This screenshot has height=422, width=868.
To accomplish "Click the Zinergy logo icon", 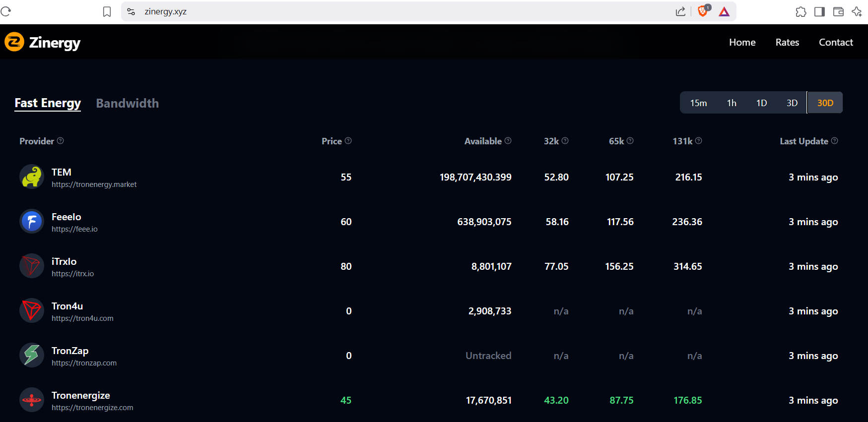I will pos(14,42).
